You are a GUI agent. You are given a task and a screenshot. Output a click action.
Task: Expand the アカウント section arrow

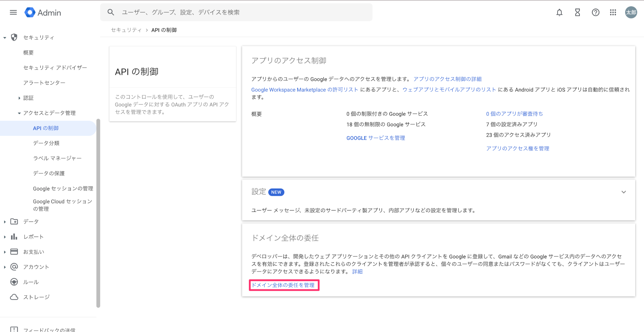point(5,267)
